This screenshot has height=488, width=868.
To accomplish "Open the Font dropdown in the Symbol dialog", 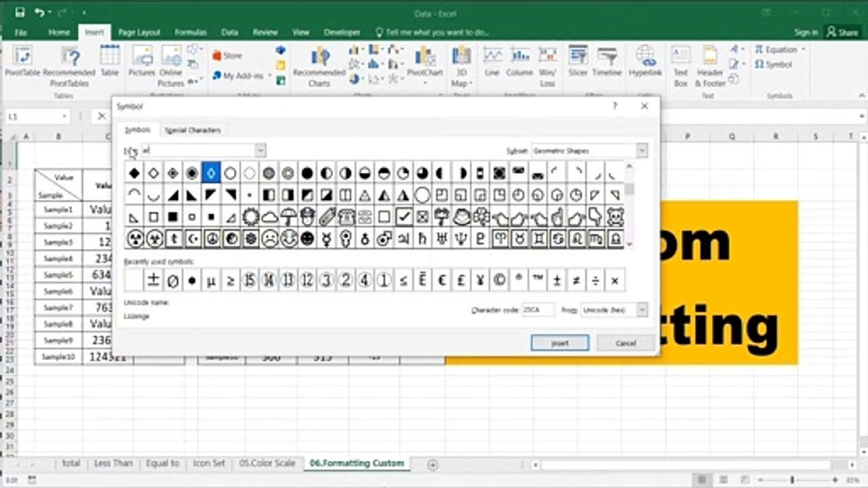I will 260,150.
